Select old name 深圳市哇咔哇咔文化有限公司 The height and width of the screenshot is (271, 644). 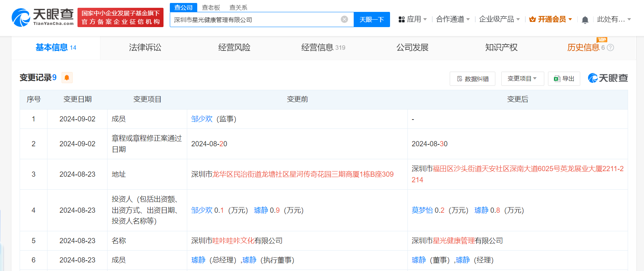point(237,241)
